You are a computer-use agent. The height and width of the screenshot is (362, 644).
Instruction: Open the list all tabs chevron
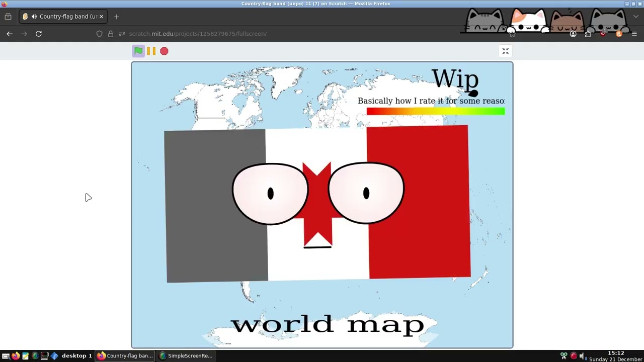click(635, 17)
